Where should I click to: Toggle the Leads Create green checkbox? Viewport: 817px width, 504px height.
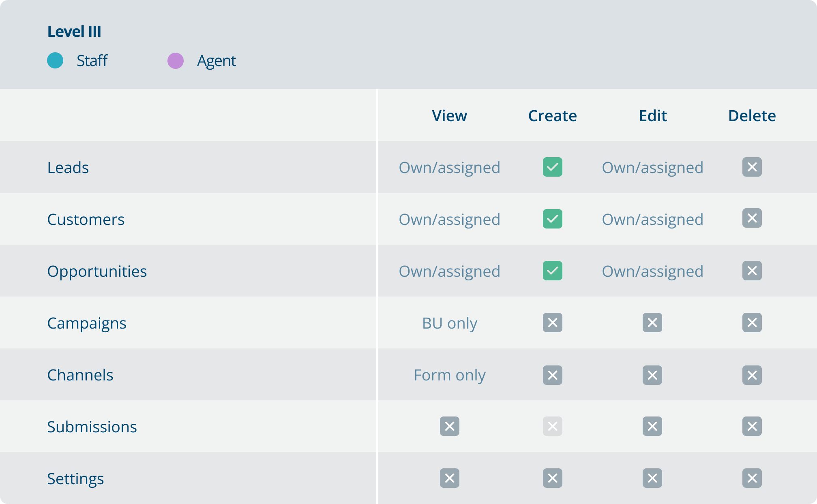coord(552,167)
